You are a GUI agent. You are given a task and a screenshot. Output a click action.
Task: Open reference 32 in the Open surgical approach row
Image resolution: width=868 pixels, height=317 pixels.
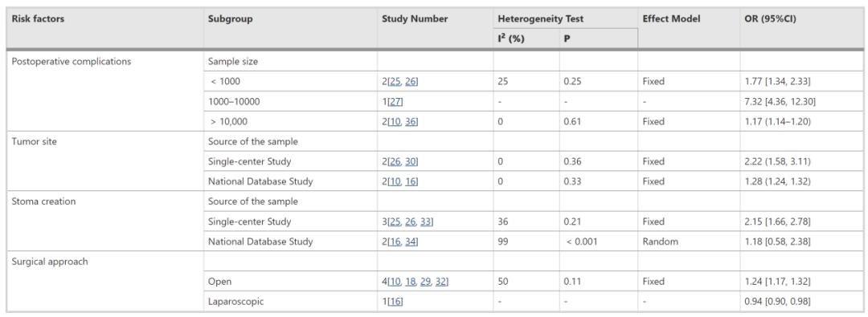coord(442,282)
